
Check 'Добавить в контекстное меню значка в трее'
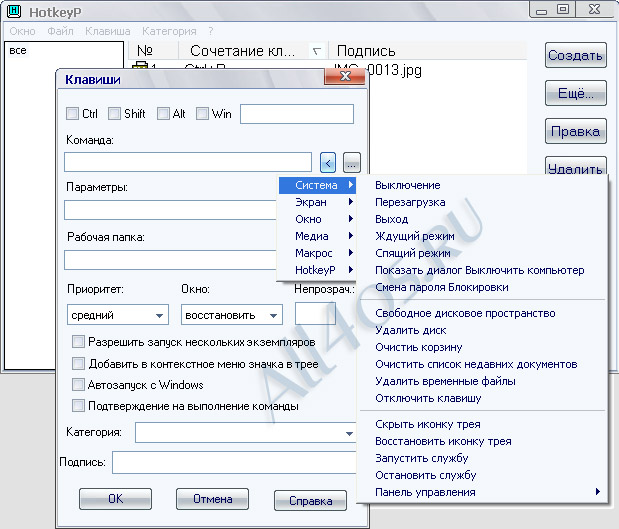coord(78,363)
